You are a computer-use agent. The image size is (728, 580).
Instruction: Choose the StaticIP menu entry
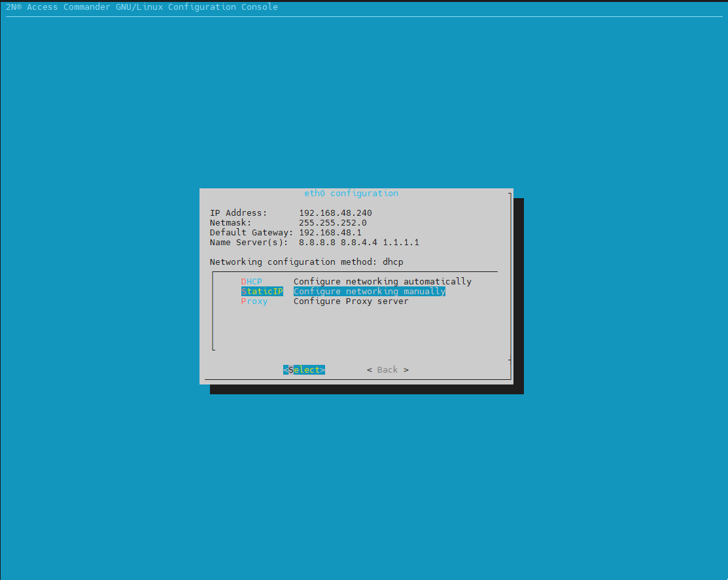tap(262, 292)
